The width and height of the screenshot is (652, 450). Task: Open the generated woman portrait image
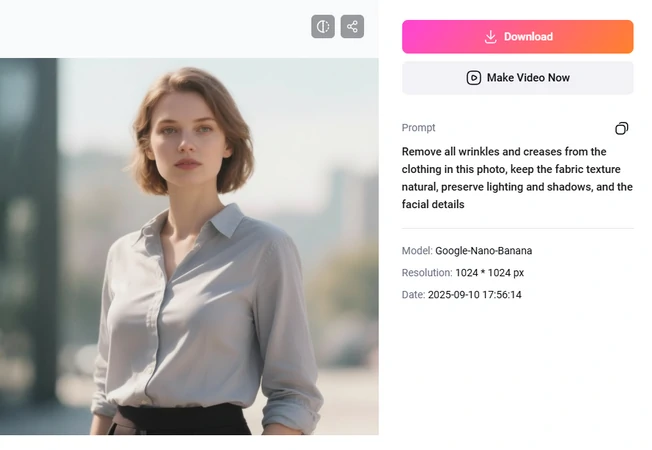click(x=189, y=246)
